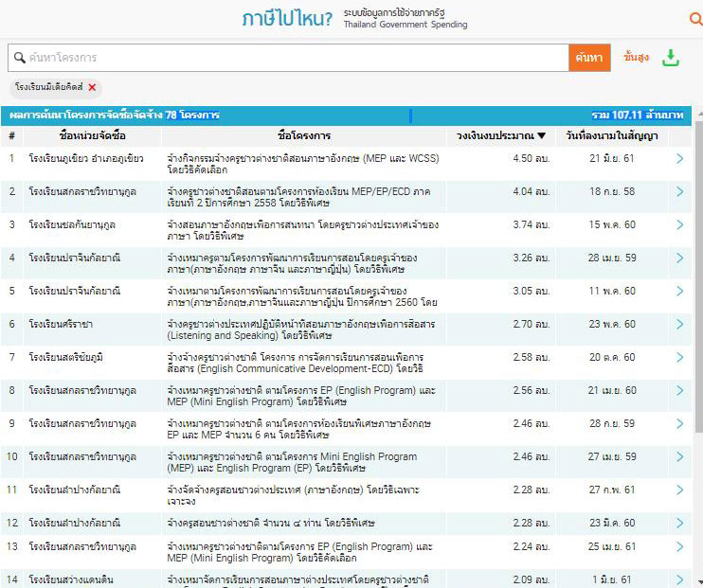The height and width of the screenshot is (588, 703).
Task: Expand row 12 with its arrow icon
Action: [679, 523]
